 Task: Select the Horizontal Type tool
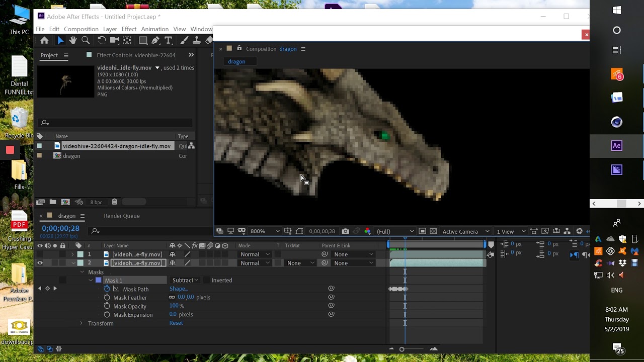168,41
